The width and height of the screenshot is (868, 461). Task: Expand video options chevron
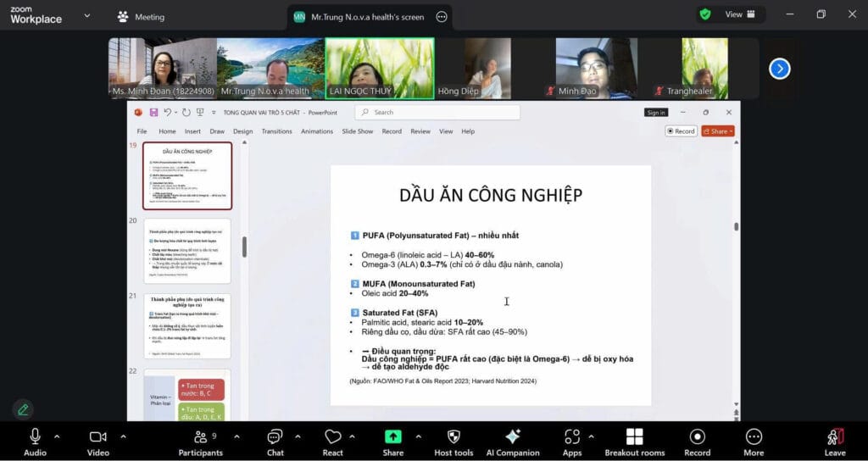(123, 436)
